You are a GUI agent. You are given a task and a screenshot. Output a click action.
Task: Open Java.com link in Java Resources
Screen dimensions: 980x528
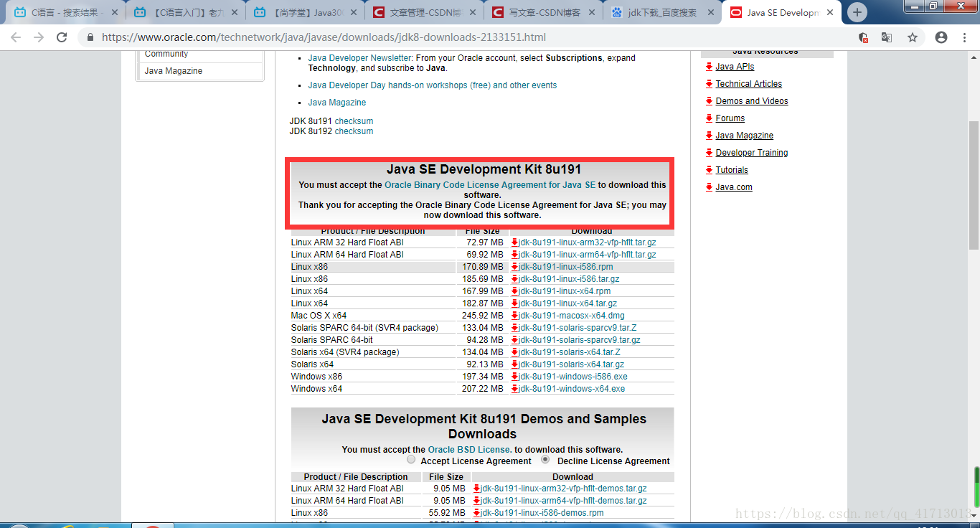(x=734, y=187)
